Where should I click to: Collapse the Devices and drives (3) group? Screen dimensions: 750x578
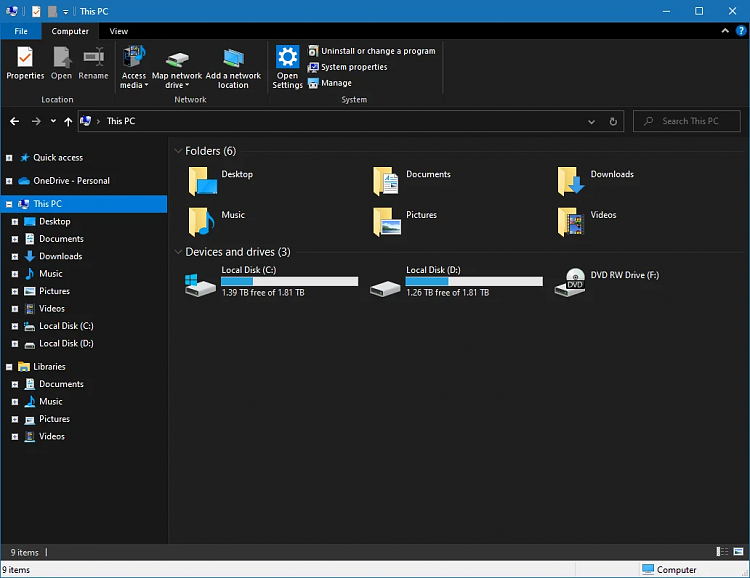click(178, 252)
